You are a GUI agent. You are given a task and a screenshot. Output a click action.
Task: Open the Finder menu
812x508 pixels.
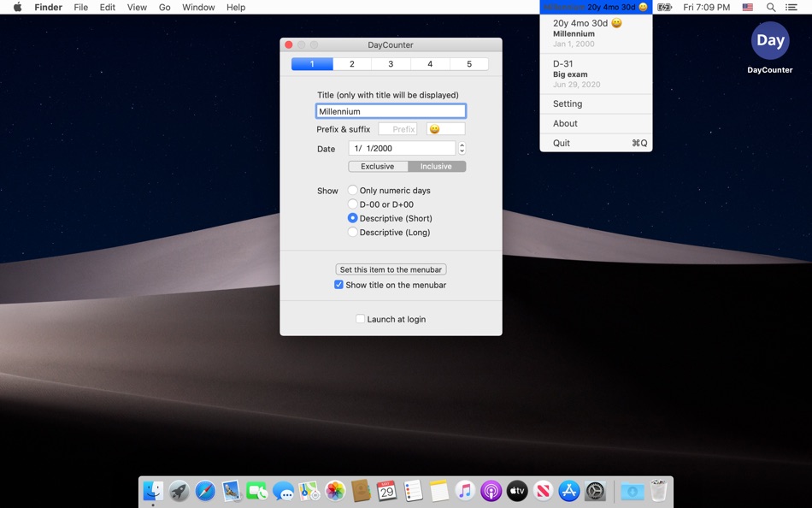48,7
